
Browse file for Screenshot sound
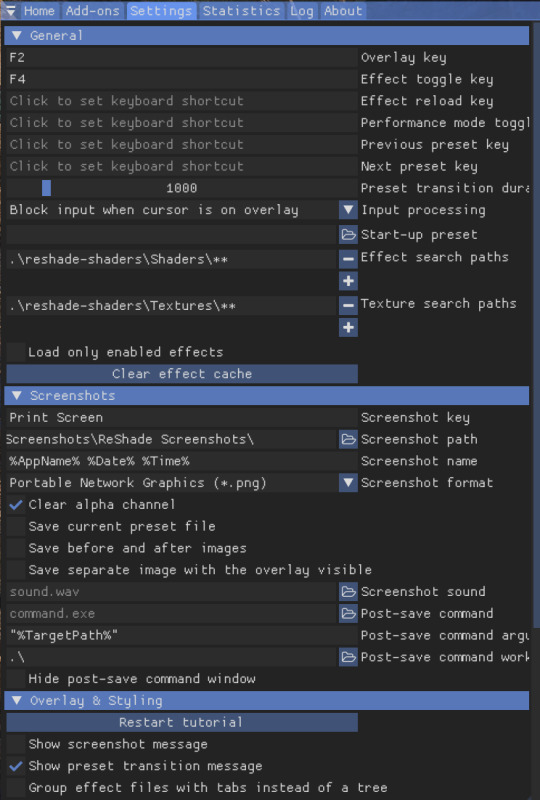pyautogui.click(x=348, y=592)
